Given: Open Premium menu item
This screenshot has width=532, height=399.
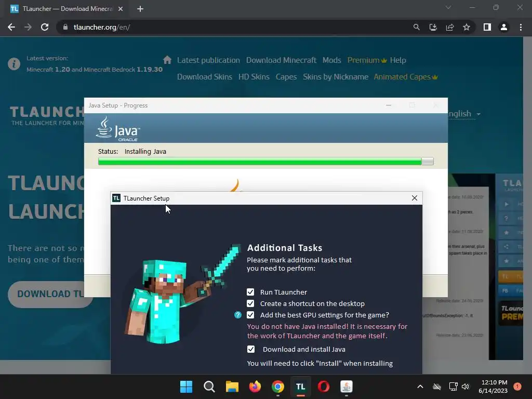Looking at the screenshot, I should [367, 60].
